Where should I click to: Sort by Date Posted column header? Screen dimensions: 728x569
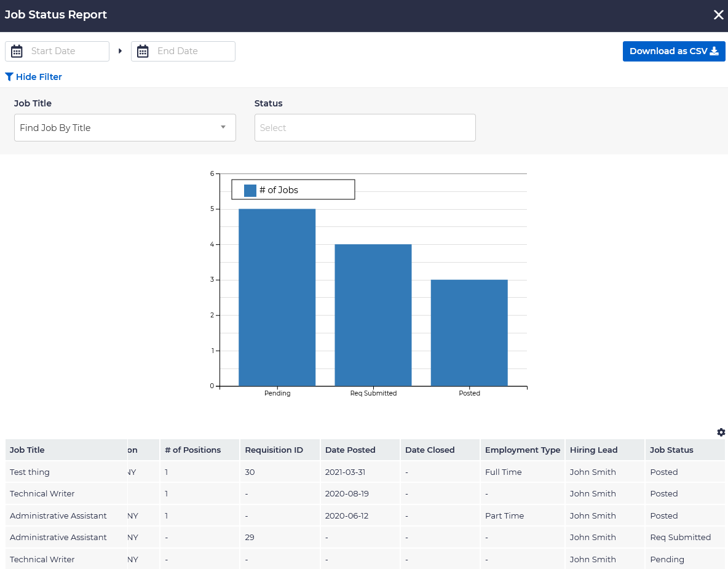pos(350,450)
